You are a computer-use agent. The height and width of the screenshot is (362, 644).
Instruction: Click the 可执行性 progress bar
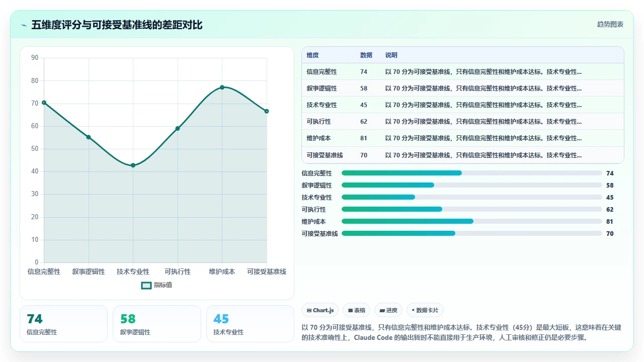click(x=471, y=209)
